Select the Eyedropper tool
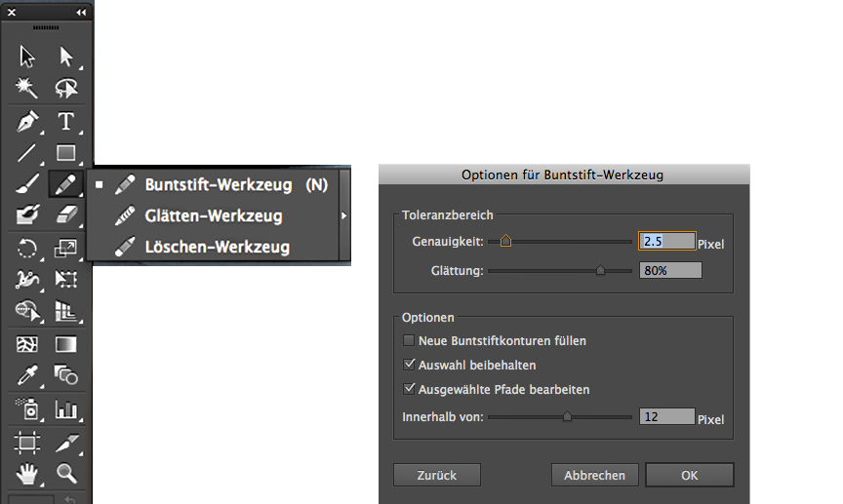This screenshot has width=843, height=504. tap(27, 374)
